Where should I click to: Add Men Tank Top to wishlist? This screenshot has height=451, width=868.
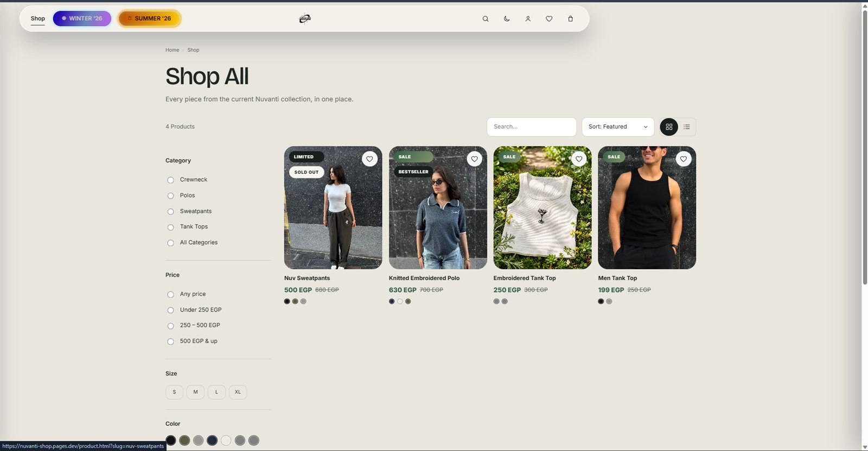click(x=684, y=159)
